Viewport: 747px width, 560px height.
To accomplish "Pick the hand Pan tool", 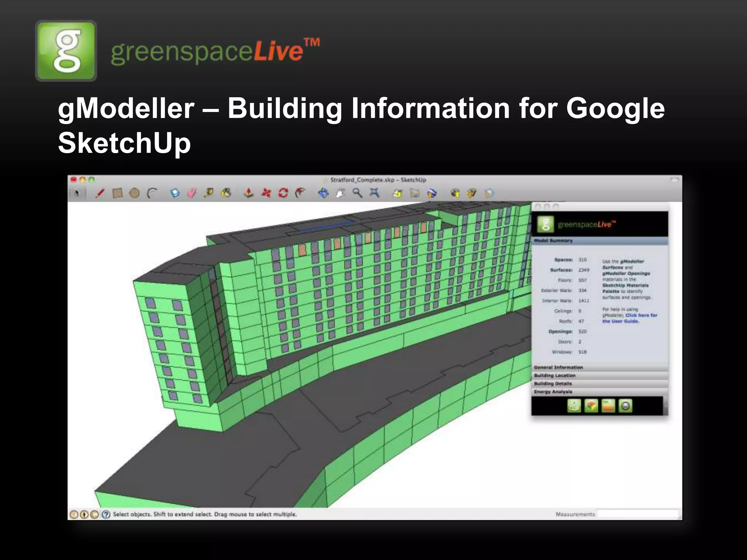I will tap(340, 193).
